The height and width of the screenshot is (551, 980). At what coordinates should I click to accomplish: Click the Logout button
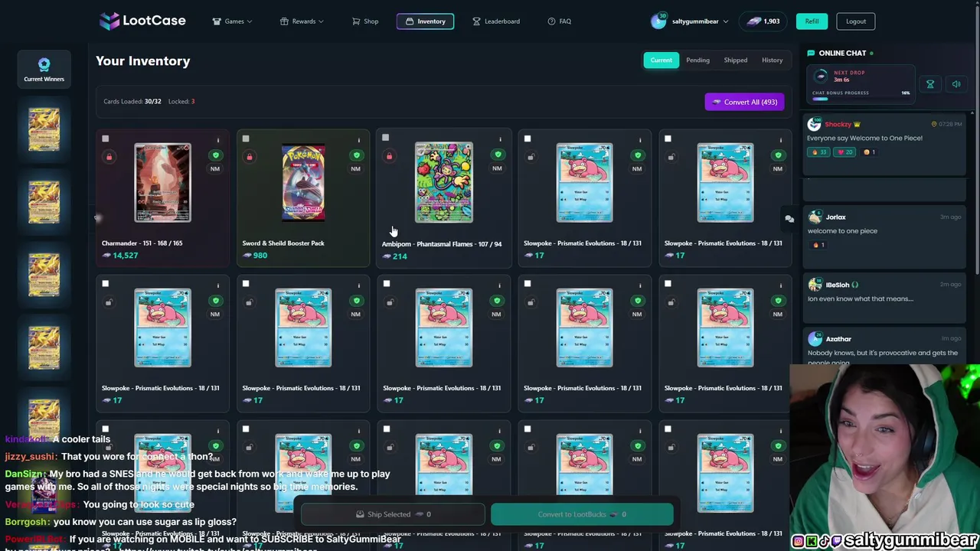pyautogui.click(x=856, y=21)
